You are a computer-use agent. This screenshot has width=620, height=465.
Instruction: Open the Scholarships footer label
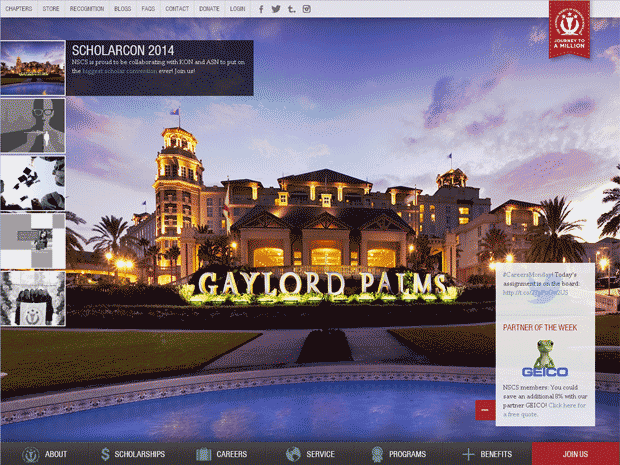pos(140,454)
